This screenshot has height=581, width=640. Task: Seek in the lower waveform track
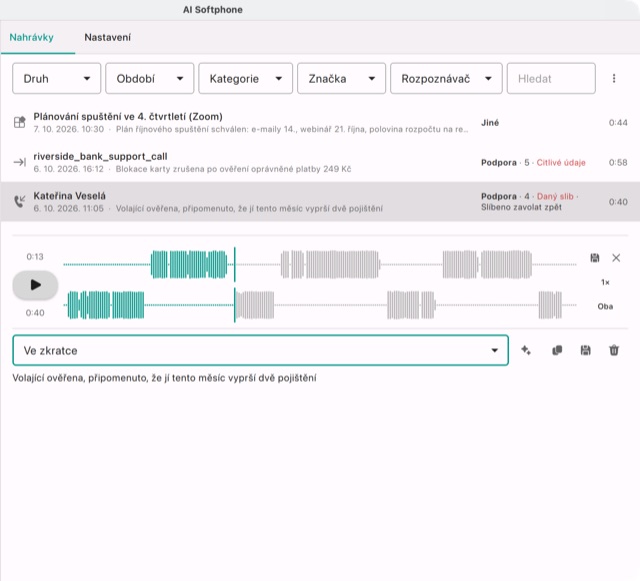(320, 305)
